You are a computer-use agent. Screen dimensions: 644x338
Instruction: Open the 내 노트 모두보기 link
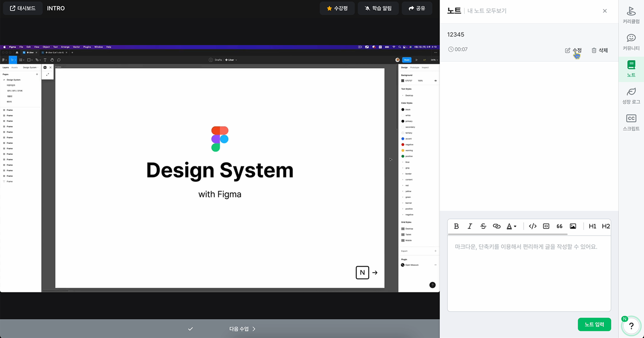[487, 11]
